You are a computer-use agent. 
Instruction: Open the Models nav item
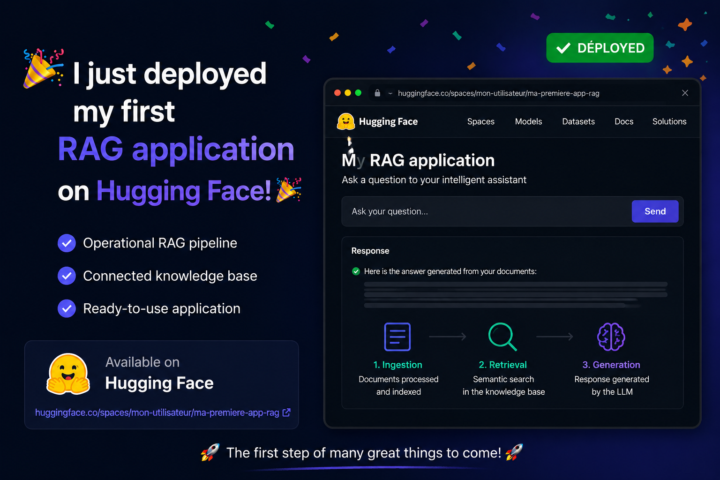529,122
